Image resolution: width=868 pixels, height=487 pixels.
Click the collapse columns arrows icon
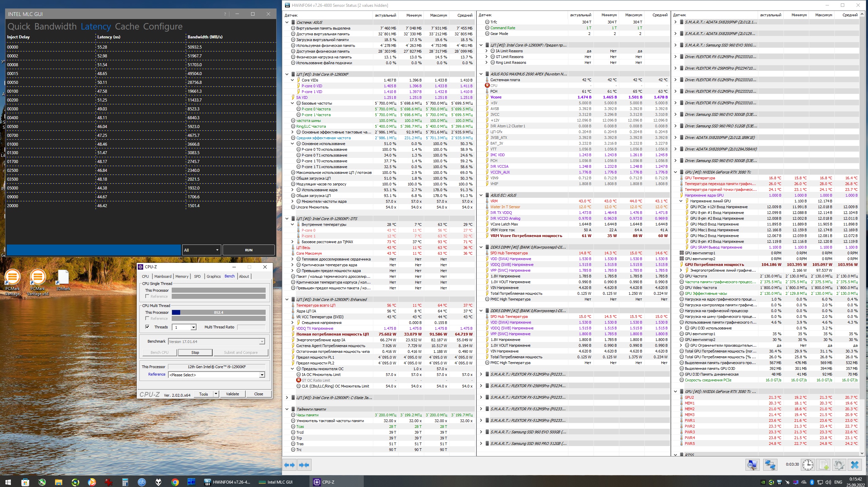tap(304, 465)
